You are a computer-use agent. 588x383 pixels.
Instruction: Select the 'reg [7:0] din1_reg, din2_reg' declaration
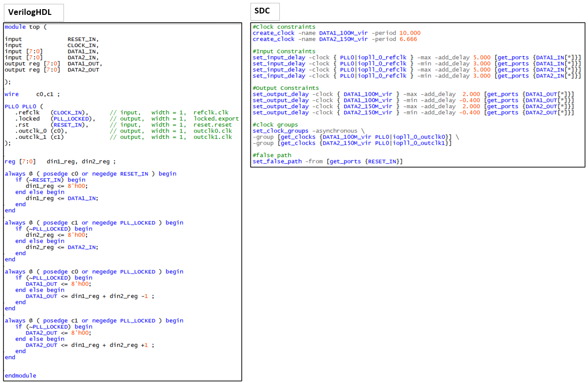60,161
